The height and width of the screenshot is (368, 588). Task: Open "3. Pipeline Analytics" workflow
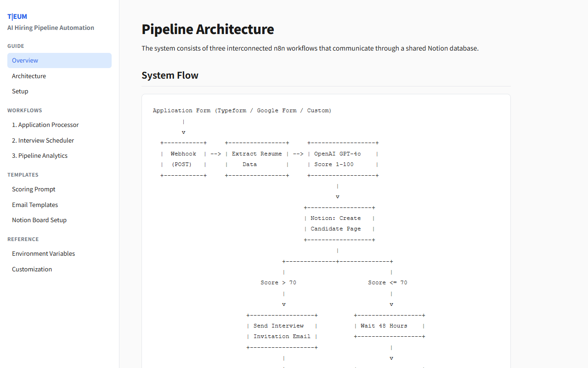(x=40, y=155)
